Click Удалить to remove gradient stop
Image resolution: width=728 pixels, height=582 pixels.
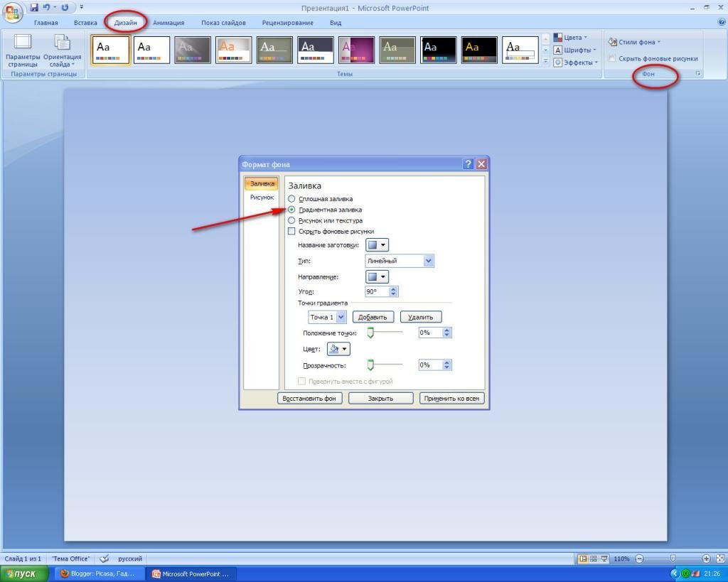click(421, 317)
